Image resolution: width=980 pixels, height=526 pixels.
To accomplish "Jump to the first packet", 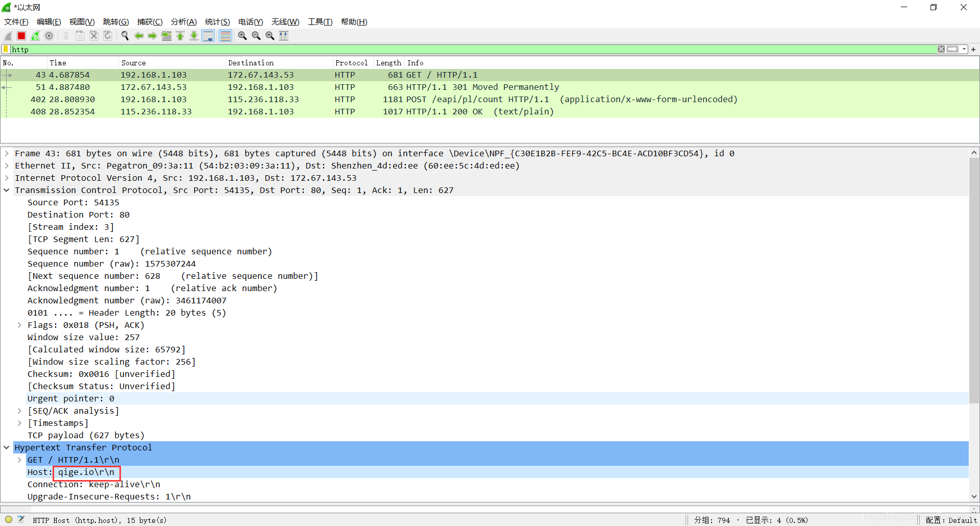I will [180, 36].
